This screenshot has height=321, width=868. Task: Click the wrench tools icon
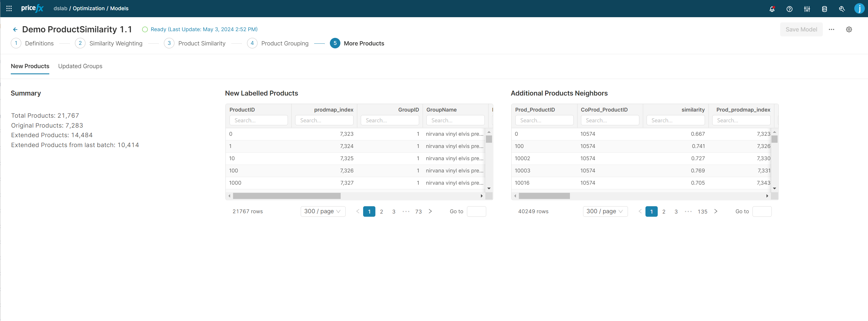842,9
